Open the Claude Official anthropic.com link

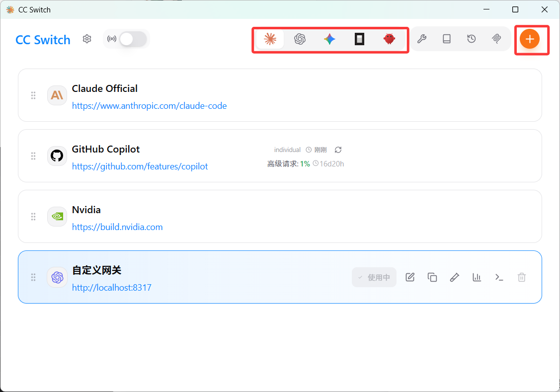[149, 106]
